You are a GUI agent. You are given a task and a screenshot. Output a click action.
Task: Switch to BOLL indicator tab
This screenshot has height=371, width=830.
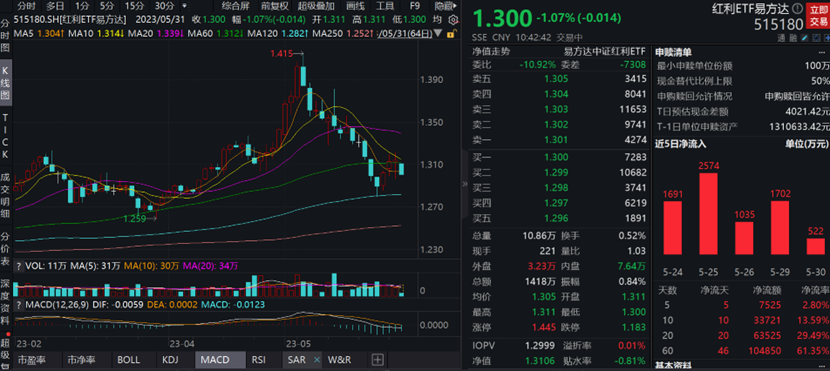click(x=129, y=360)
